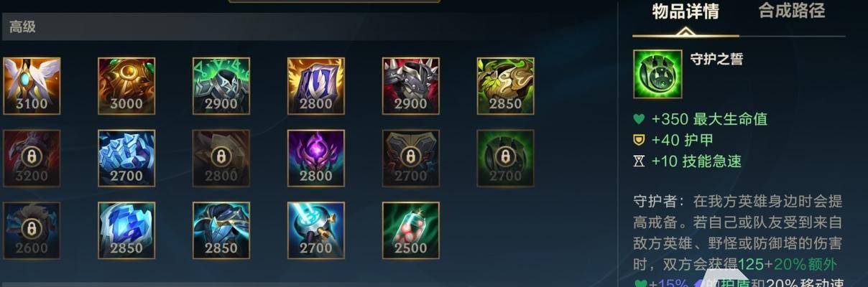868x287 pixels.
Task: Select the glowing cyan item priced 2700
Action: pyautogui.click(x=316, y=230)
